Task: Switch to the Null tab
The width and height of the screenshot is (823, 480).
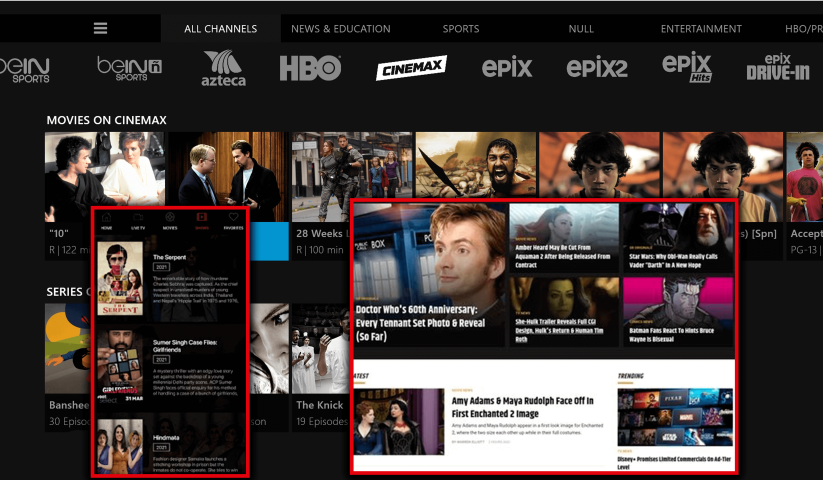Action: click(581, 28)
